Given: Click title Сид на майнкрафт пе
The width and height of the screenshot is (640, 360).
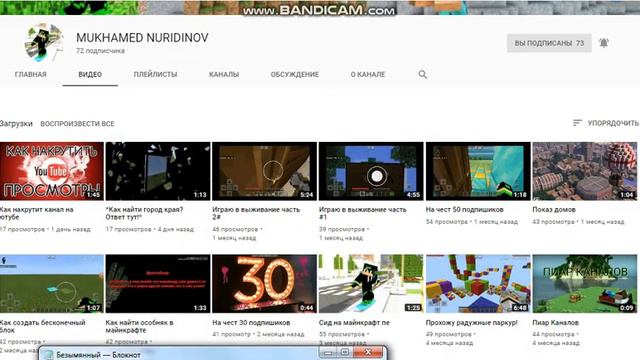Looking at the screenshot, I should [354, 322].
